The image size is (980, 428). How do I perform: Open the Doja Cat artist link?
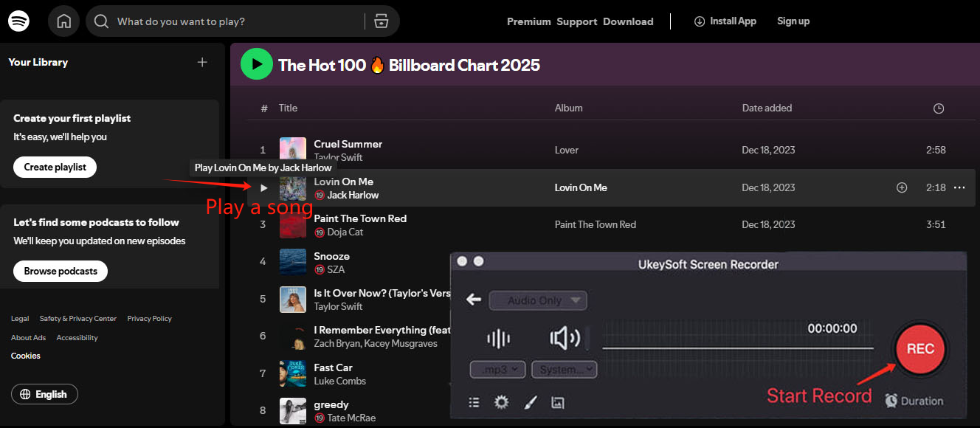[345, 232]
